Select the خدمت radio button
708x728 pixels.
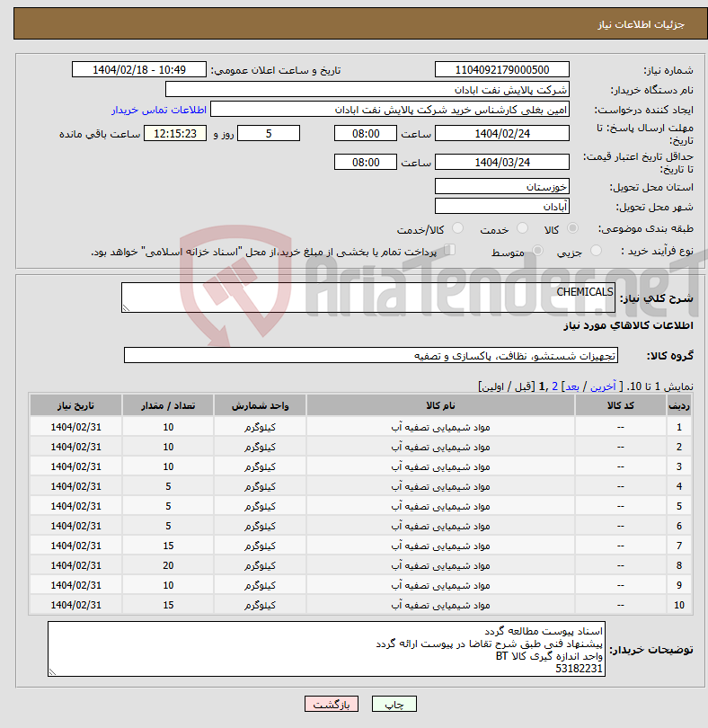(x=522, y=228)
